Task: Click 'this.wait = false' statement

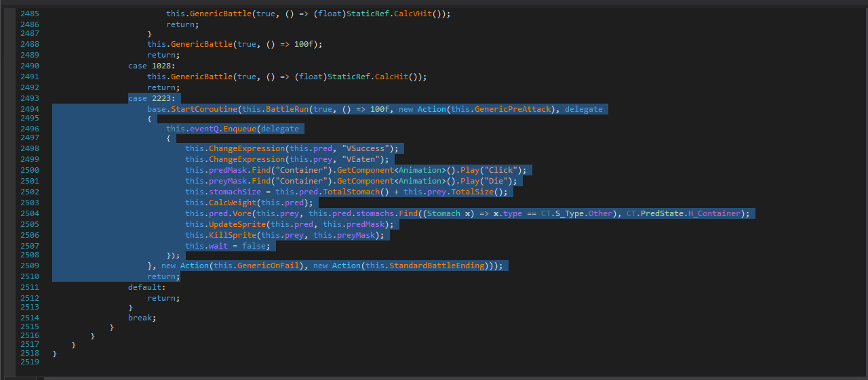Action: point(228,246)
